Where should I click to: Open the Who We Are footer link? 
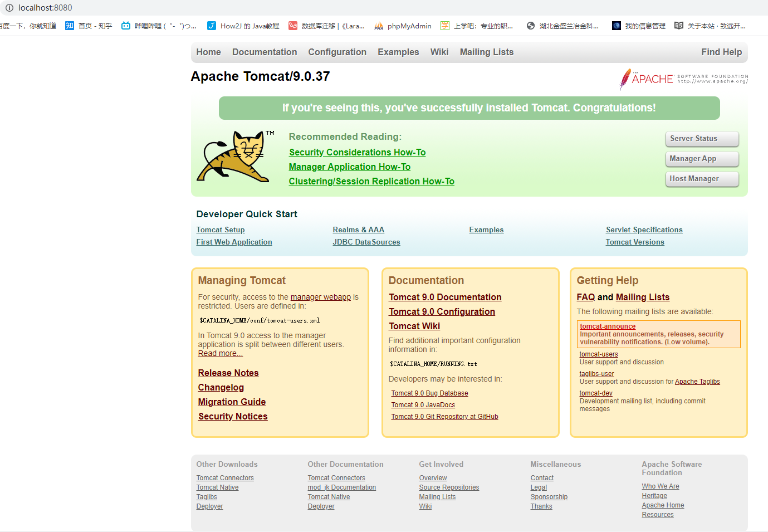point(661,486)
